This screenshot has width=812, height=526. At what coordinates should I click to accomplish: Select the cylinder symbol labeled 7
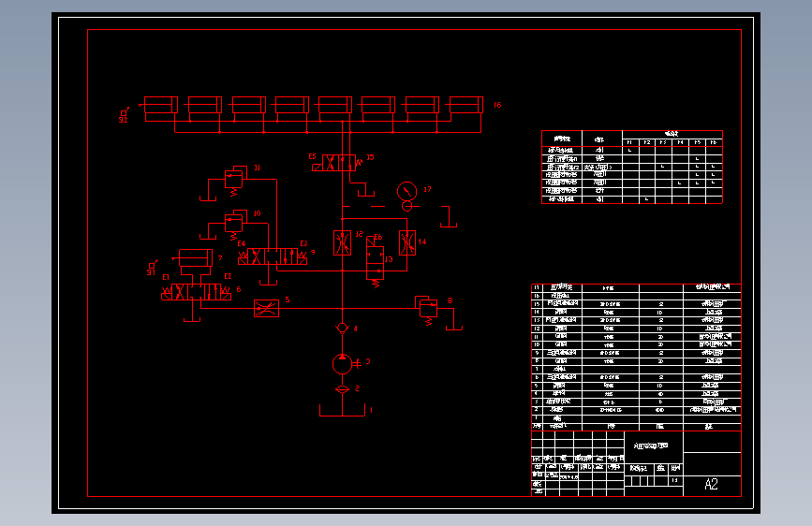[195, 257]
